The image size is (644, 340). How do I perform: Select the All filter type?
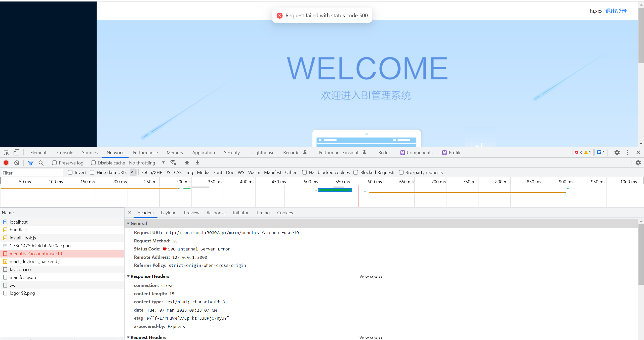(133, 172)
